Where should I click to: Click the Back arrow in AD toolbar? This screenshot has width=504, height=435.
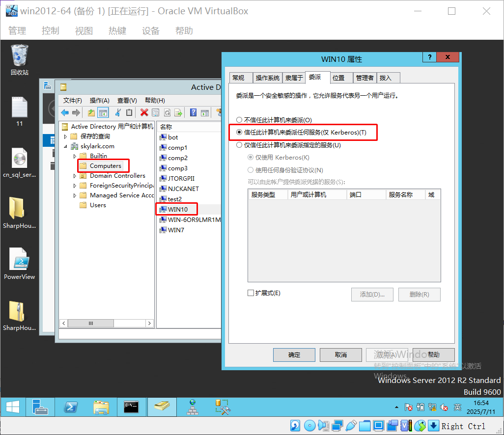coord(65,112)
